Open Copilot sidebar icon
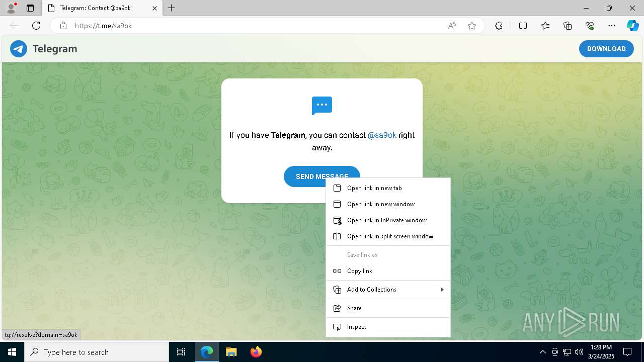Viewport: 644px width, 362px height. click(x=632, y=26)
